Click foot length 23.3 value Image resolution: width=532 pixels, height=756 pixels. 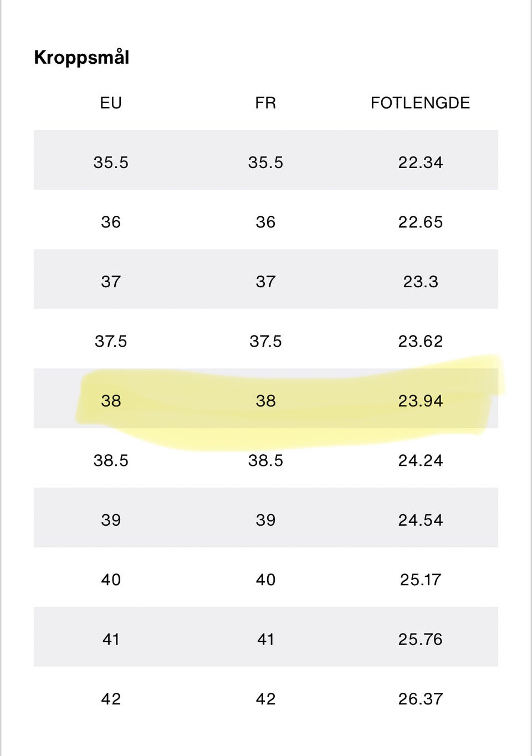[421, 282]
